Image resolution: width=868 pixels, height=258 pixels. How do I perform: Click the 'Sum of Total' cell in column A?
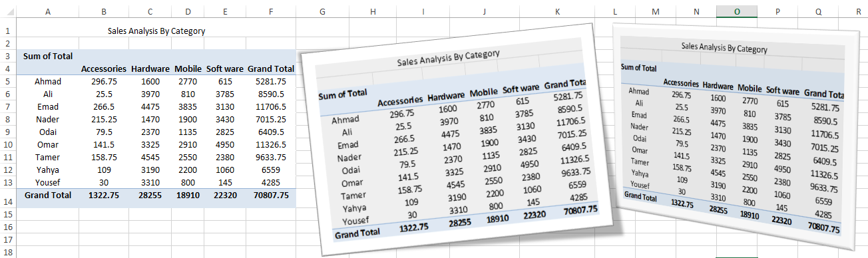(47, 56)
